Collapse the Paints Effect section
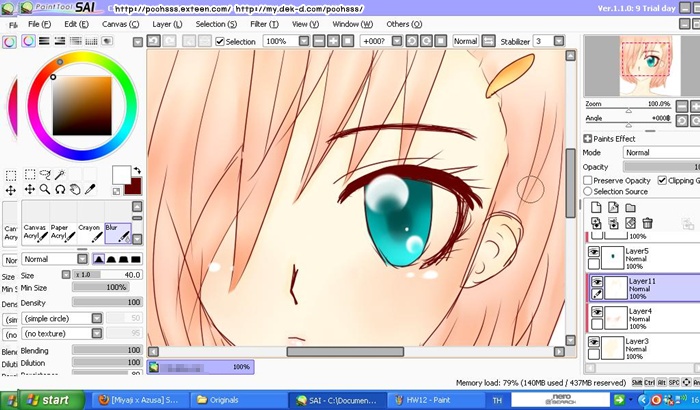Viewport: 700px width, 410px height. click(x=588, y=138)
